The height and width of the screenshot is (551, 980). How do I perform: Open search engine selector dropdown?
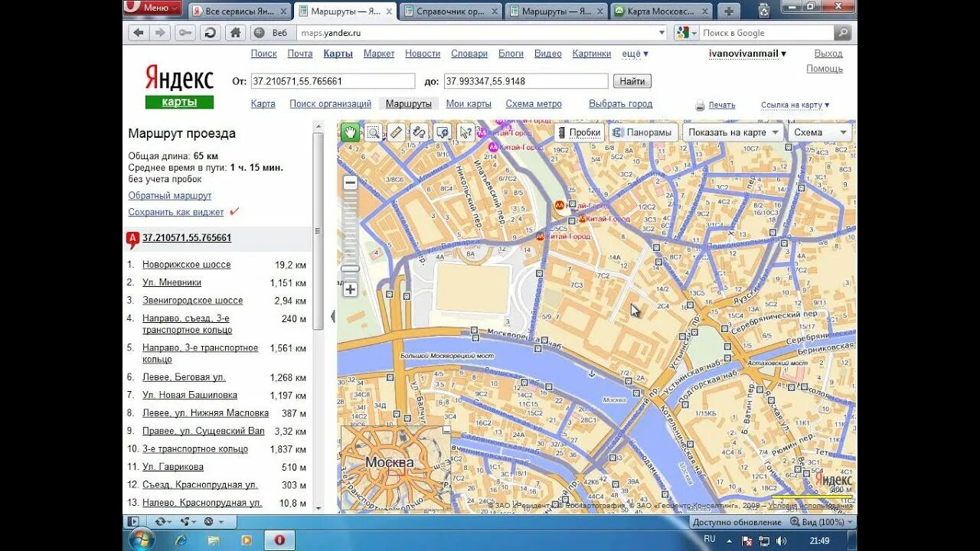686,33
